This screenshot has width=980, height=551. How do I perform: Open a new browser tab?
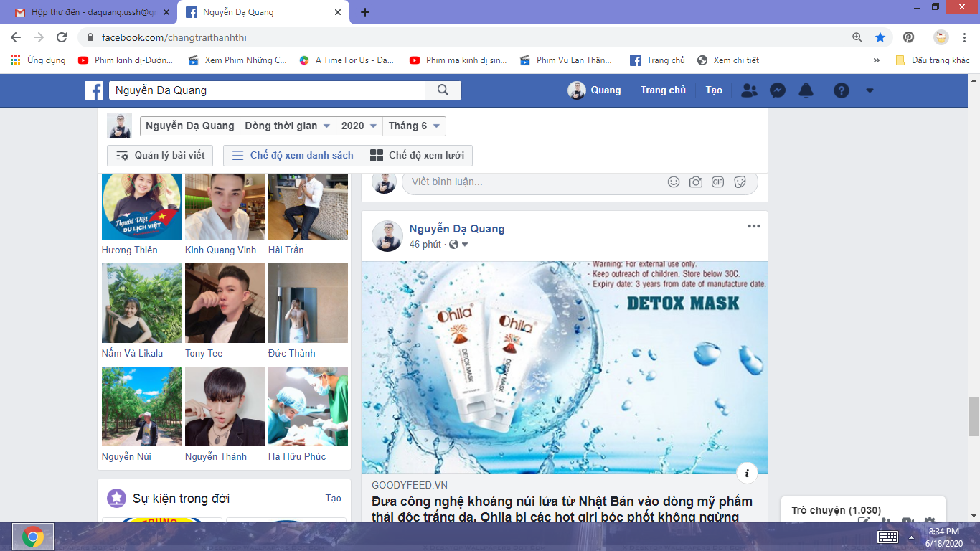365,12
